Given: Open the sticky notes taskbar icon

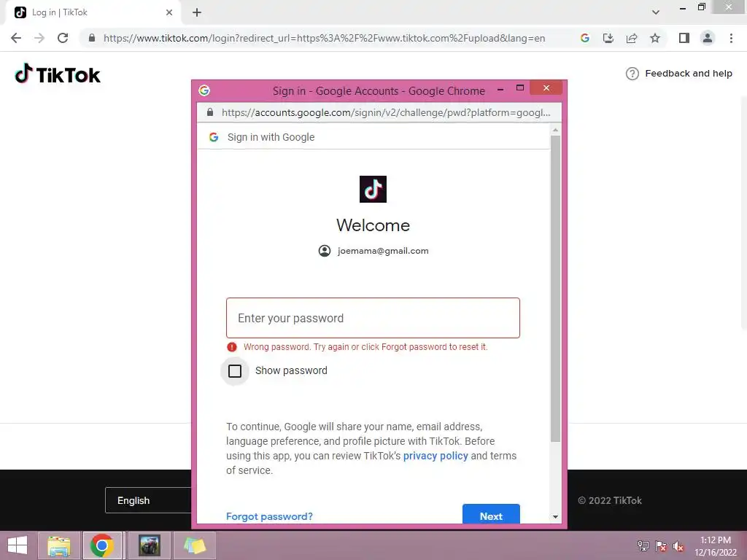Looking at the screenshot, I should tap(194, 545).
